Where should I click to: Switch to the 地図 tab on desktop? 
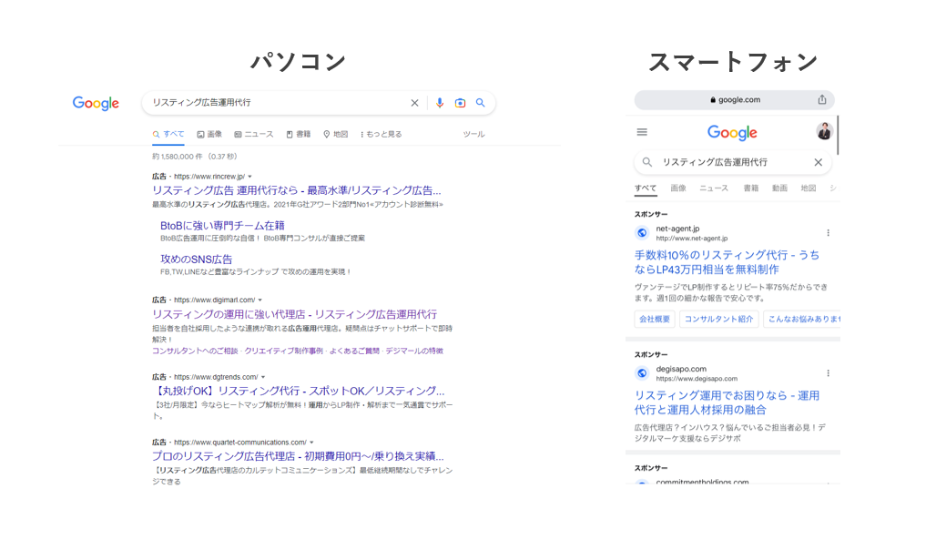pyautogui.click(x=335, y=135)
